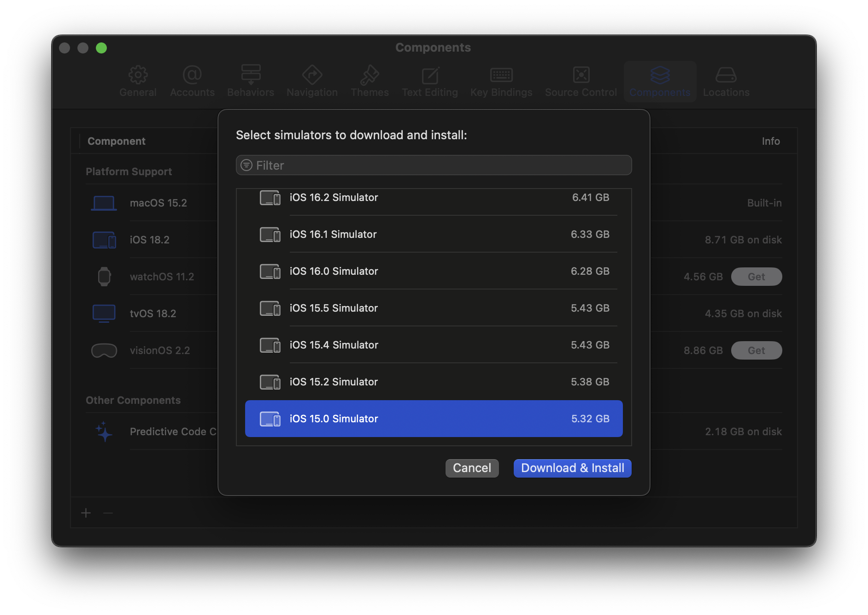
Task: Click the filter options icon
Action: pos(247,166)
